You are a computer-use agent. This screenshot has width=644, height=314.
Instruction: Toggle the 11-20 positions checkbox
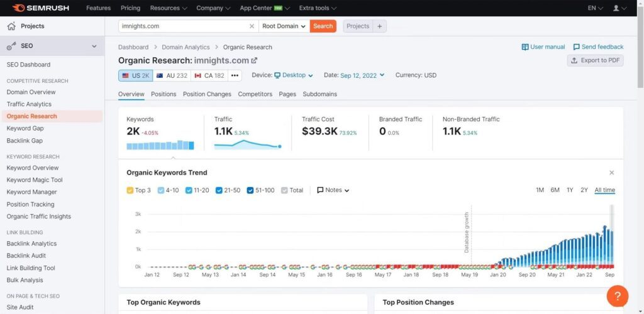189,190
